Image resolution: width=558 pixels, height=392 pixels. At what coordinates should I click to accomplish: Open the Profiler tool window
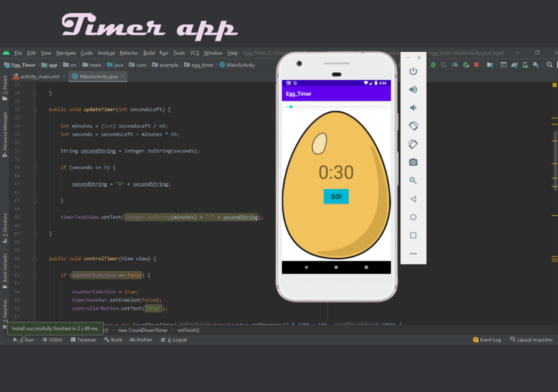pos(141,340)
